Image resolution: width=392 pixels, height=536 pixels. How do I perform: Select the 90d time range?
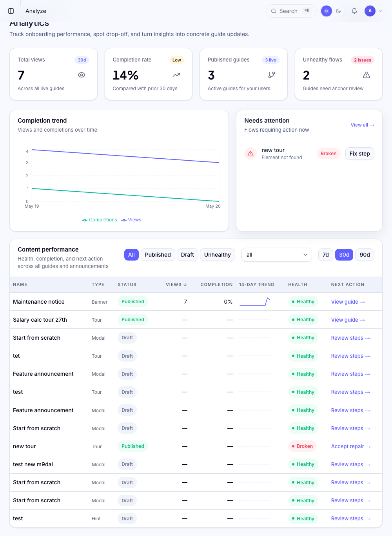(x=365, y=255)
